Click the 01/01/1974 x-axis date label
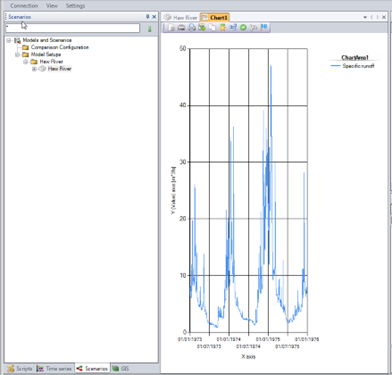Viewport: 392px width, 375px height. pyautogui.click(x=229, y=339)
